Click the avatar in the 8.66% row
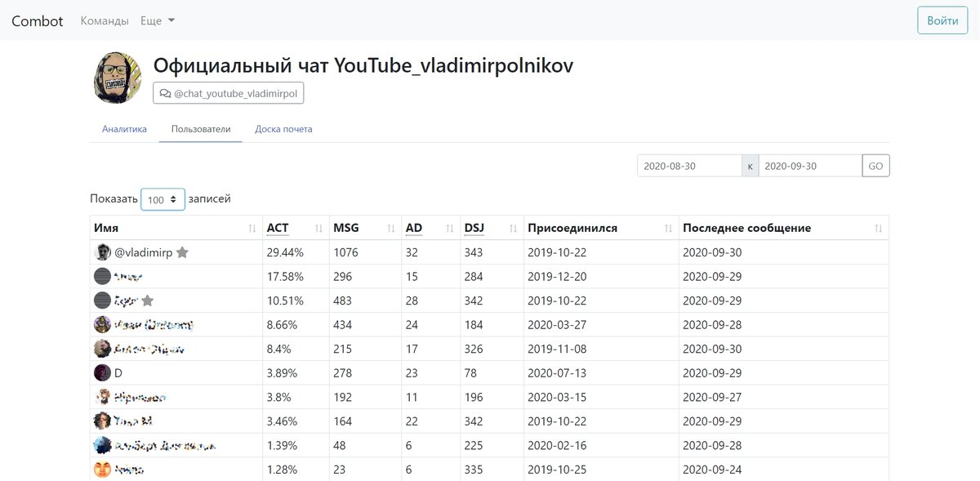This screenshot has width=980, height=481. [102, 324]
